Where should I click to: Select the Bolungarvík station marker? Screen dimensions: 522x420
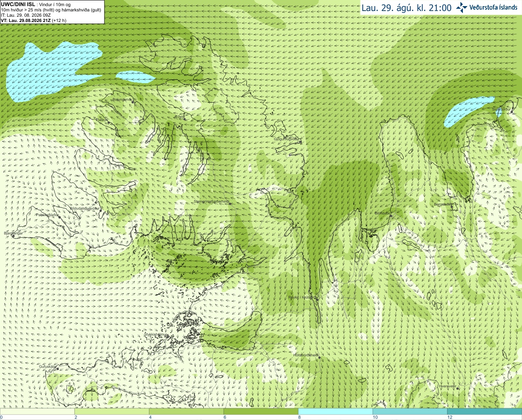coord(133,101)
